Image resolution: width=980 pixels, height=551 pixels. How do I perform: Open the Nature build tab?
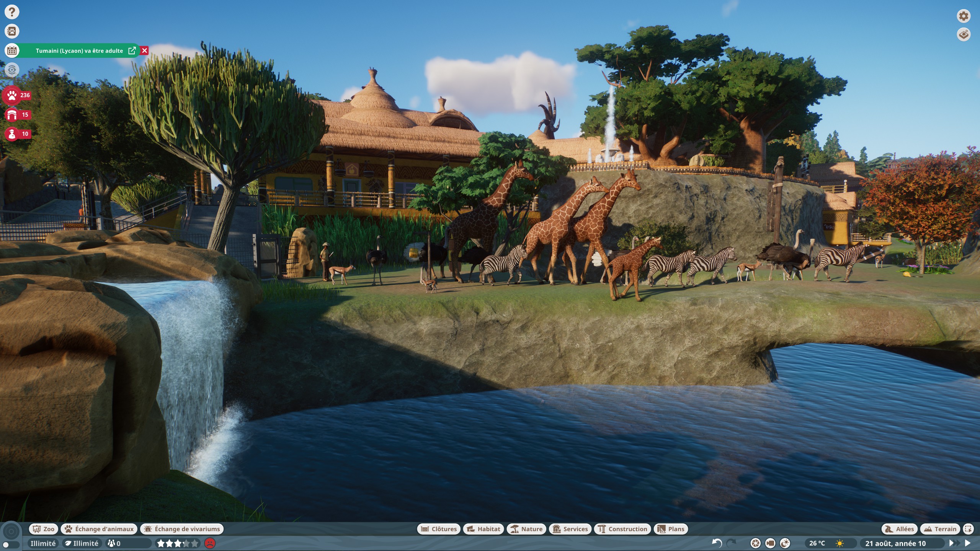pos(527,529)
